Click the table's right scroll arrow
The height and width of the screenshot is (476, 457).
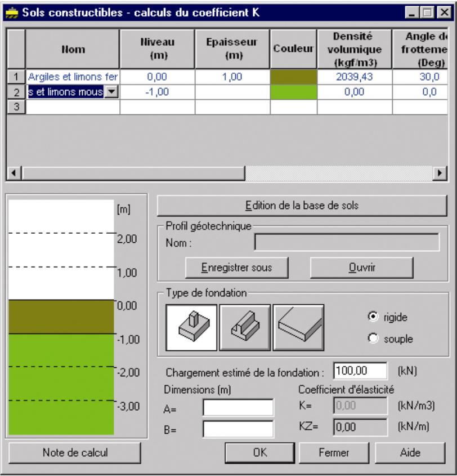440,173
